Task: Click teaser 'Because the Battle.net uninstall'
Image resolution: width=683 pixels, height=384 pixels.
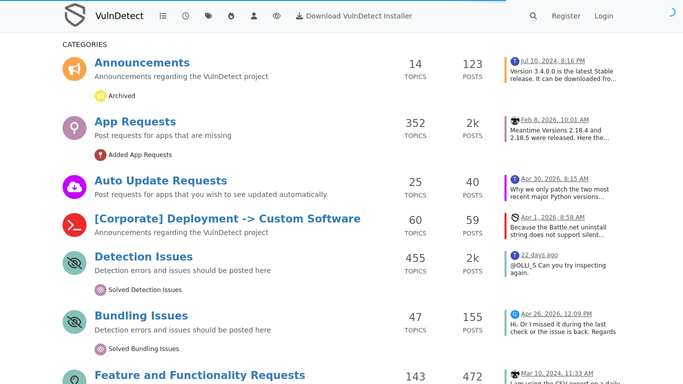Action: [558, 227]
